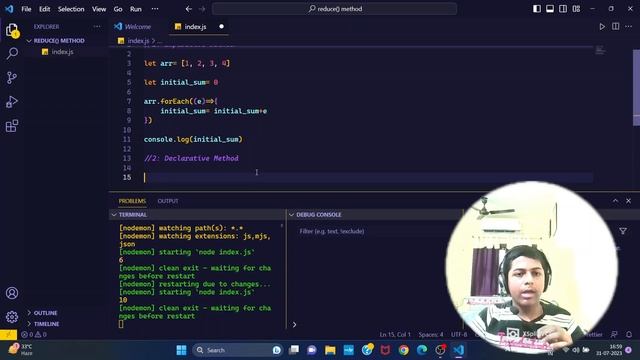Click the editor vertical scrollbar
This screenshot has height=360, width=640.
[x=636, y=87]
